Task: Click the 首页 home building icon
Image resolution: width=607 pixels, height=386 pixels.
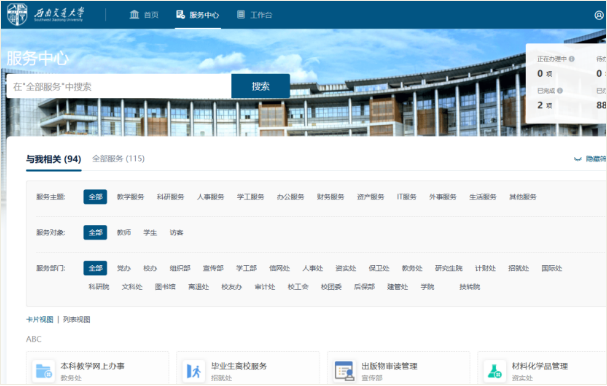Action: [134, 15]
